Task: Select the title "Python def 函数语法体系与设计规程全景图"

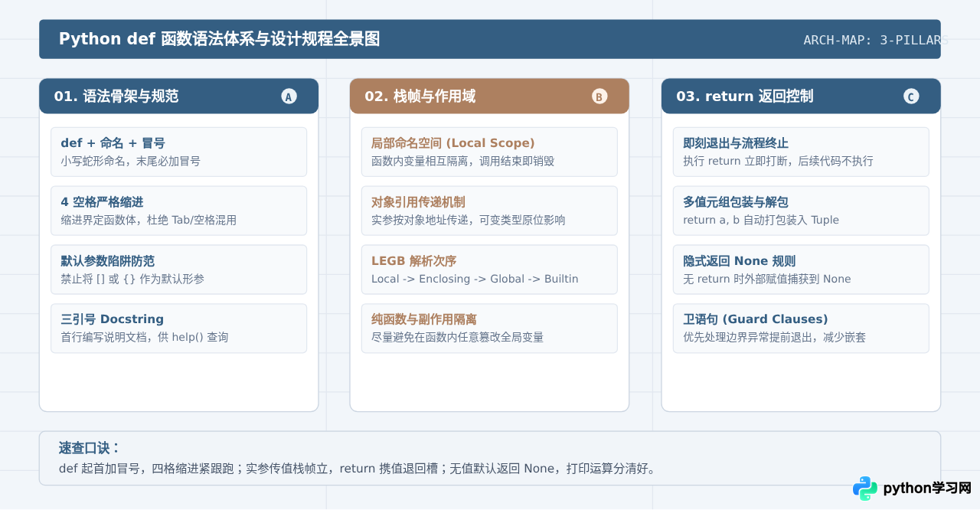Action: (x=219, y=39)
